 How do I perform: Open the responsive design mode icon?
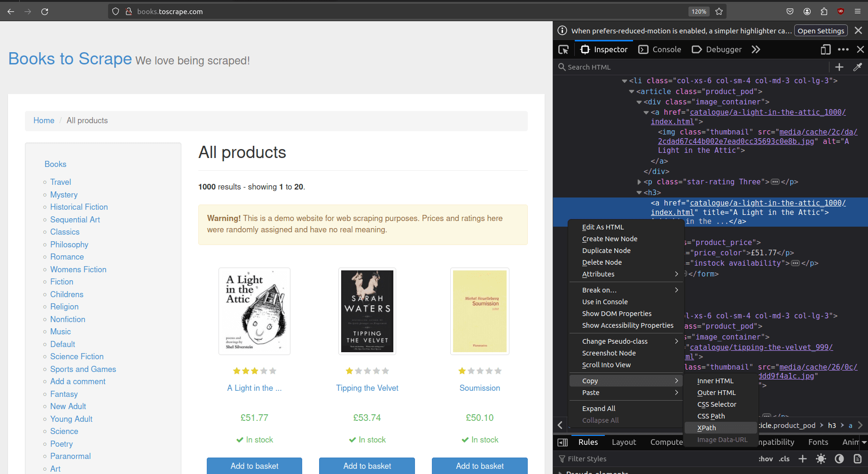[x=826, y=49]
